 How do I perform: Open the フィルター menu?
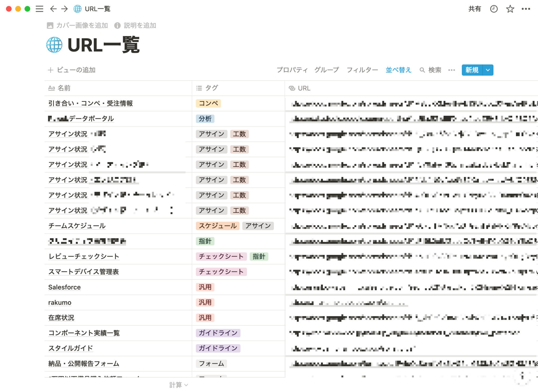coord(362,70)
